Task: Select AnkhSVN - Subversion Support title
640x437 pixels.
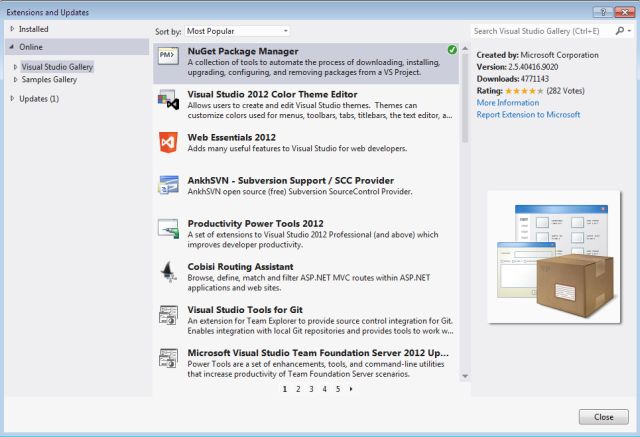Action: click(x=291, y=180)
